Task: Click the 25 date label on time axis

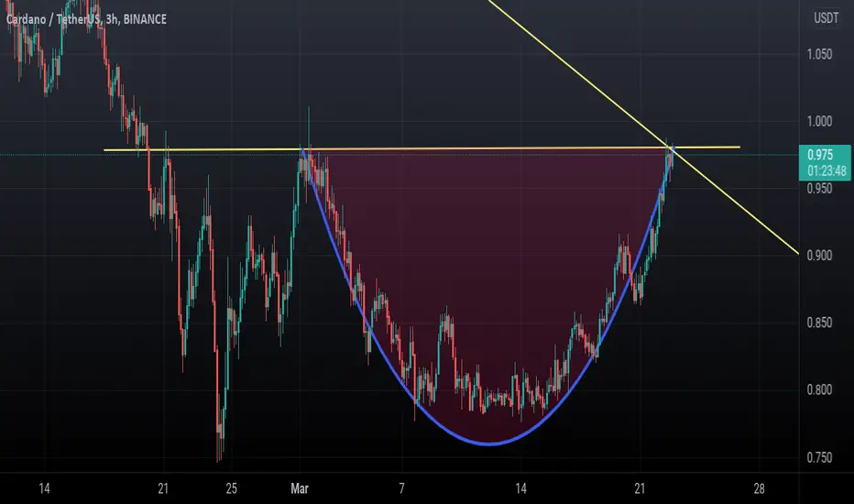Action: pyautogui.click(x=232, y=488)
